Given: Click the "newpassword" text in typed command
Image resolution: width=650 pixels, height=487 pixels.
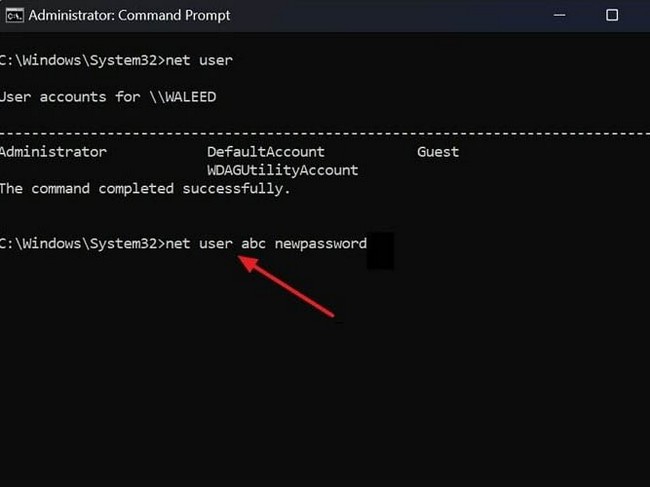Looking at the screenshot, I should [x=320, y=243].
